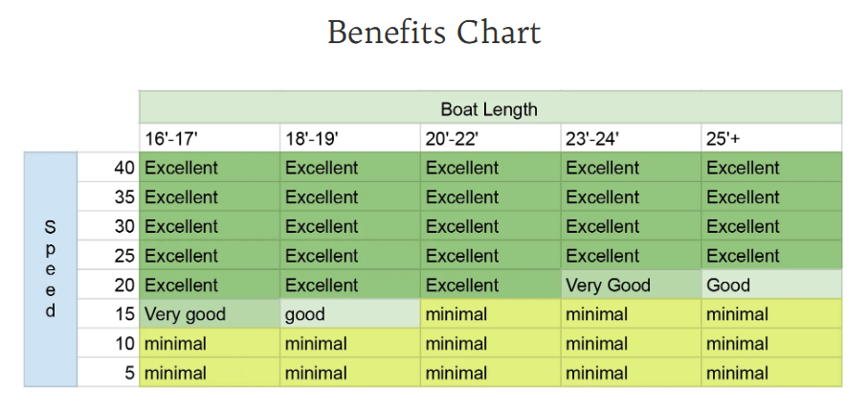Select the lowercase good cell under 18'-19'

pyautogui.click(x=350, y=313)
